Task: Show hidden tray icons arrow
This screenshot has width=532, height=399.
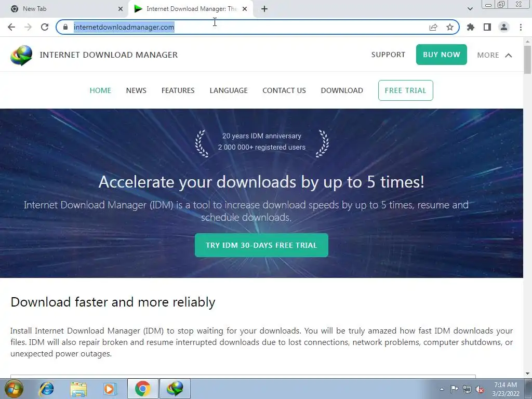Action: (442, 389)
